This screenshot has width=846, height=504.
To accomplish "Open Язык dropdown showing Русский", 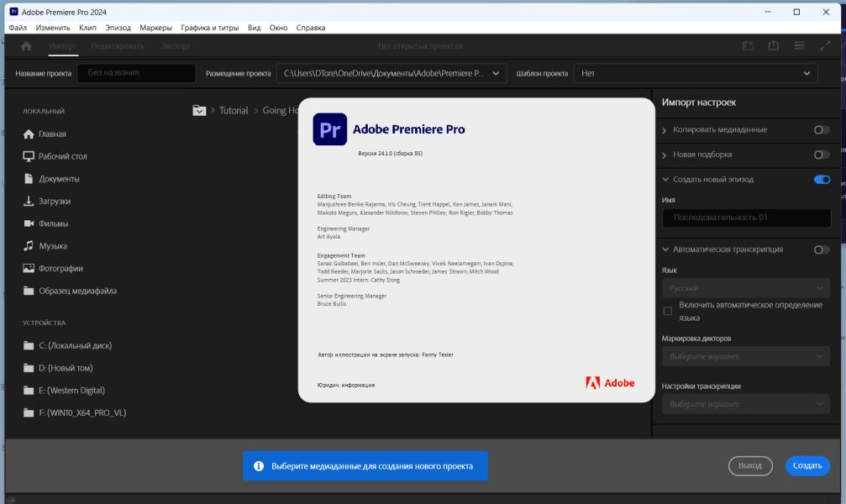I will [746, 288].
